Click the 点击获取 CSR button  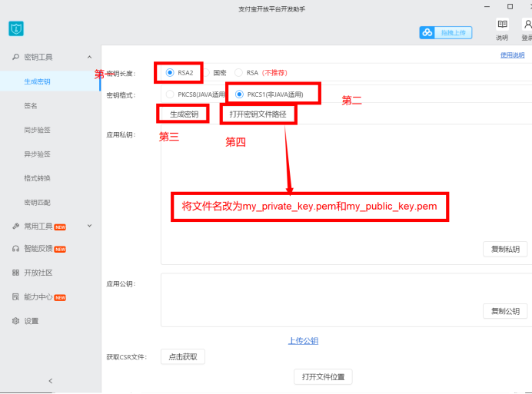click(183, 356)
